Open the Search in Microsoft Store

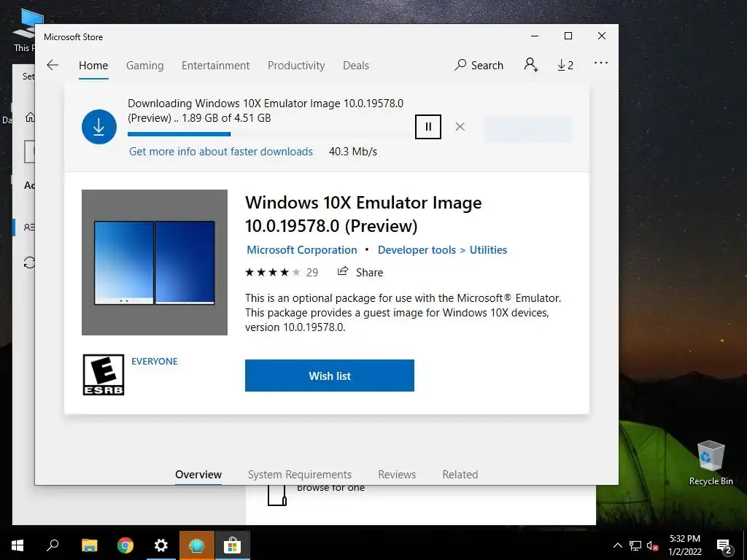click(479, 65)
